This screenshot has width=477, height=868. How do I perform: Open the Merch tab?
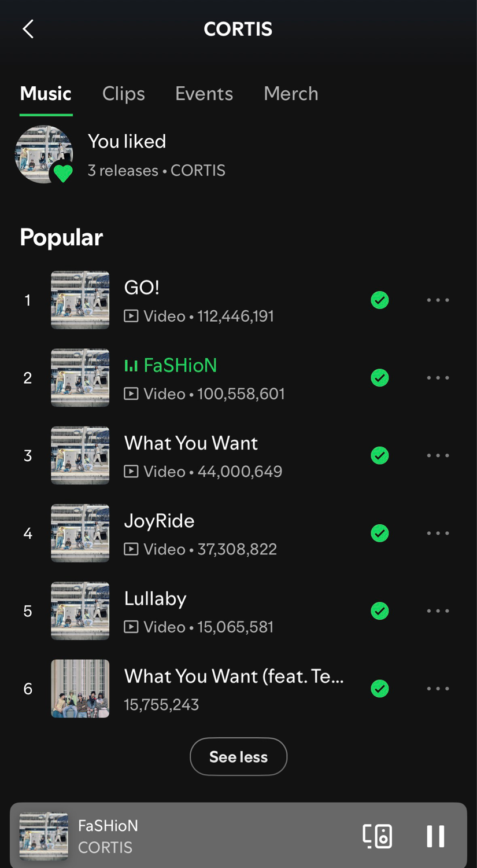click(291, 94)
